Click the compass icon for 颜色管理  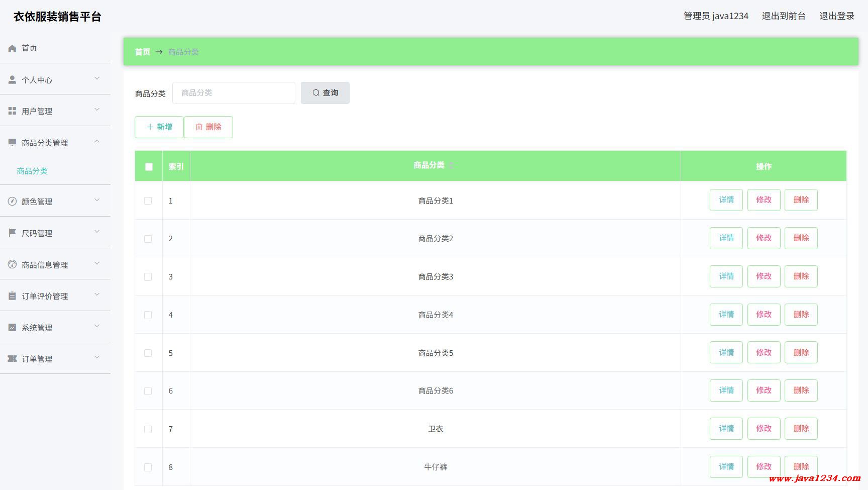click(x=13, y=202)
